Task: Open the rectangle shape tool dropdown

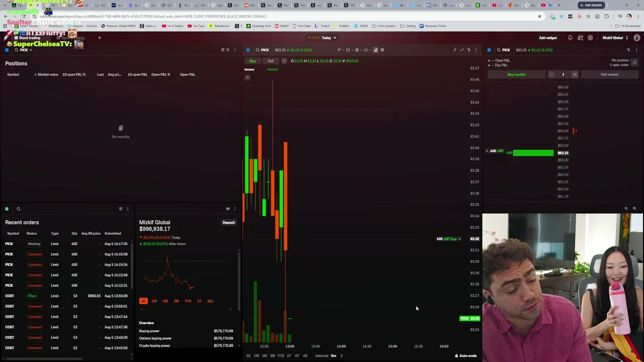Action: coord(349,50)
